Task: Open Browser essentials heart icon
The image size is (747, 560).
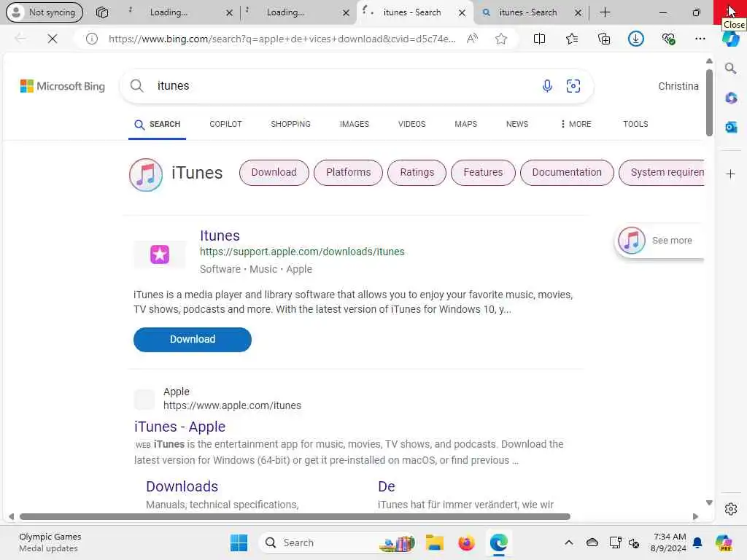Action: coord(668,39)
